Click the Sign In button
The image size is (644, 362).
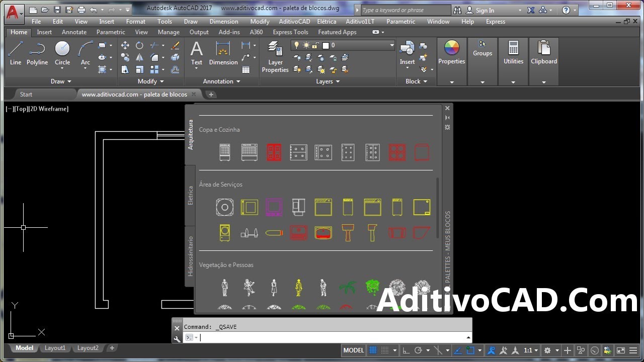(x=480, y=10)
